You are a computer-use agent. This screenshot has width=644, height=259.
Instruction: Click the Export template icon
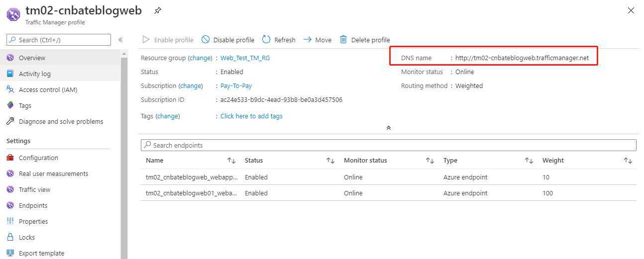pyautogui.click(x=10, y=253)
